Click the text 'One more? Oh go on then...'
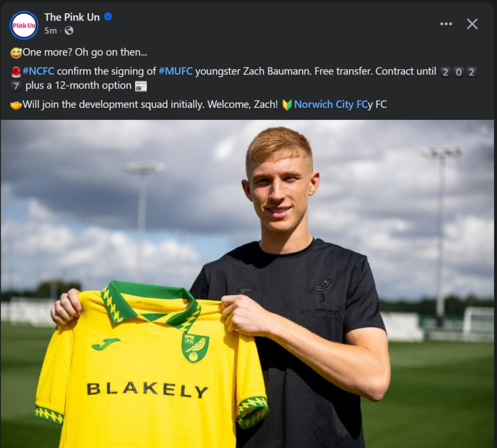 pyautogui.click(x=85, y=52)
